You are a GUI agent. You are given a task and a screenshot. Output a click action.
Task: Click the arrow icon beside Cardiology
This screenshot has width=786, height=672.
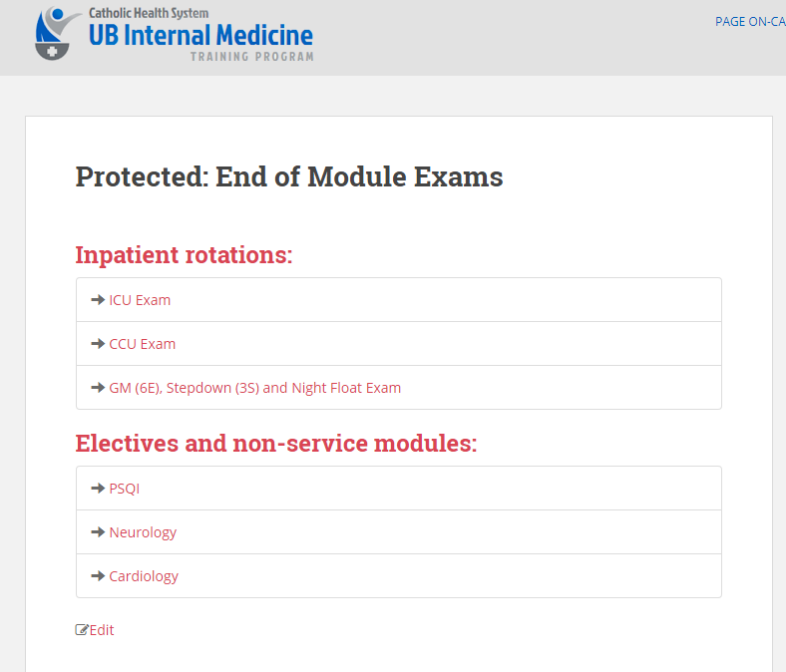98,575
